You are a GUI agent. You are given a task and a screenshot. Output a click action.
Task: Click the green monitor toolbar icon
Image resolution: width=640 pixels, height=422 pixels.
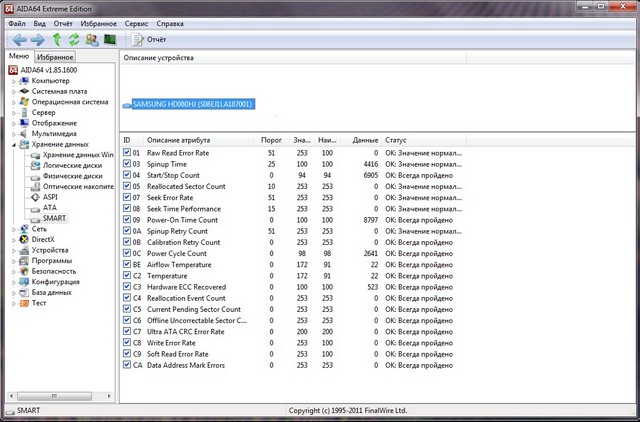110,40
